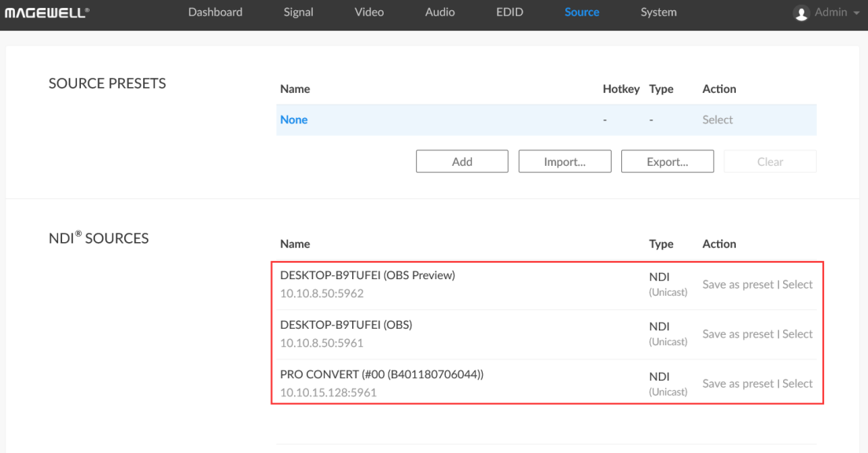
Task: Click the Import... button
Action: [x=565, y=162]
